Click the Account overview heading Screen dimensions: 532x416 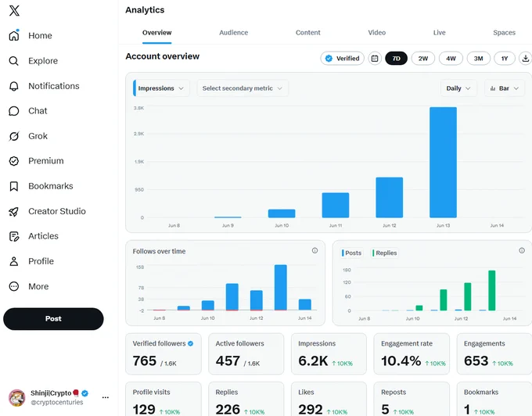point(162,56)
